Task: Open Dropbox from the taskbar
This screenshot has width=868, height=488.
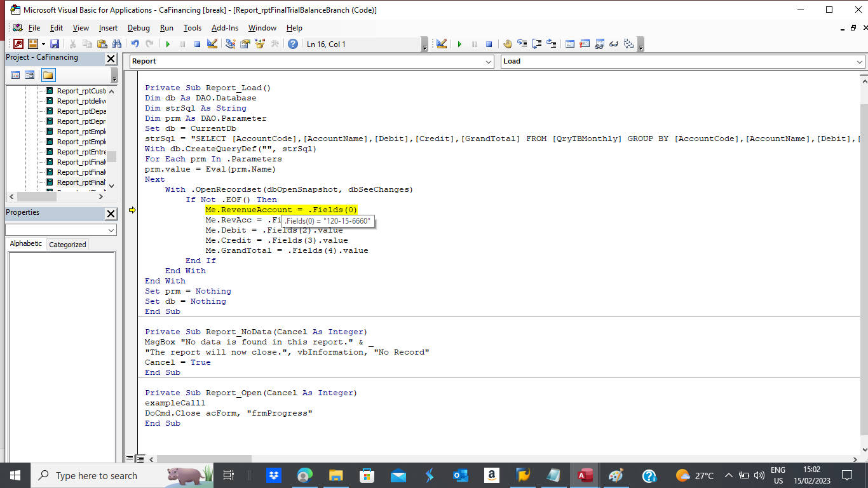Action: point(275,475)
